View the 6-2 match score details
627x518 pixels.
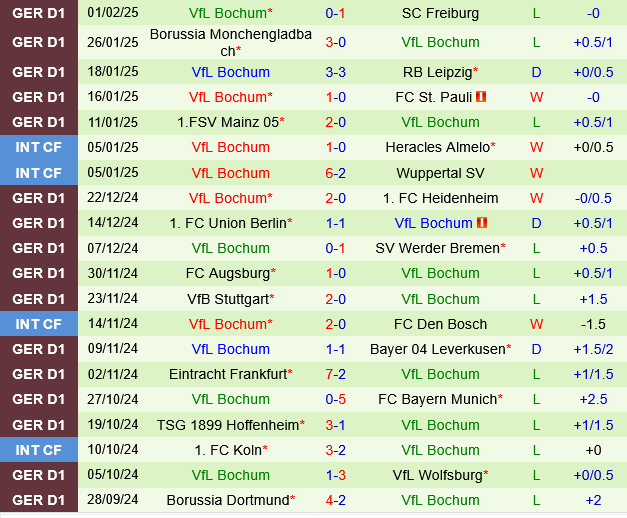click(x=336, y=173)
